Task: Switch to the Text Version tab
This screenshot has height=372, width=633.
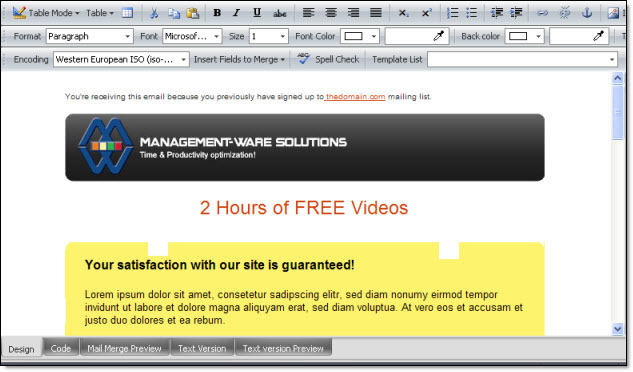Action: pyautogui.click(x=202, y=348)
